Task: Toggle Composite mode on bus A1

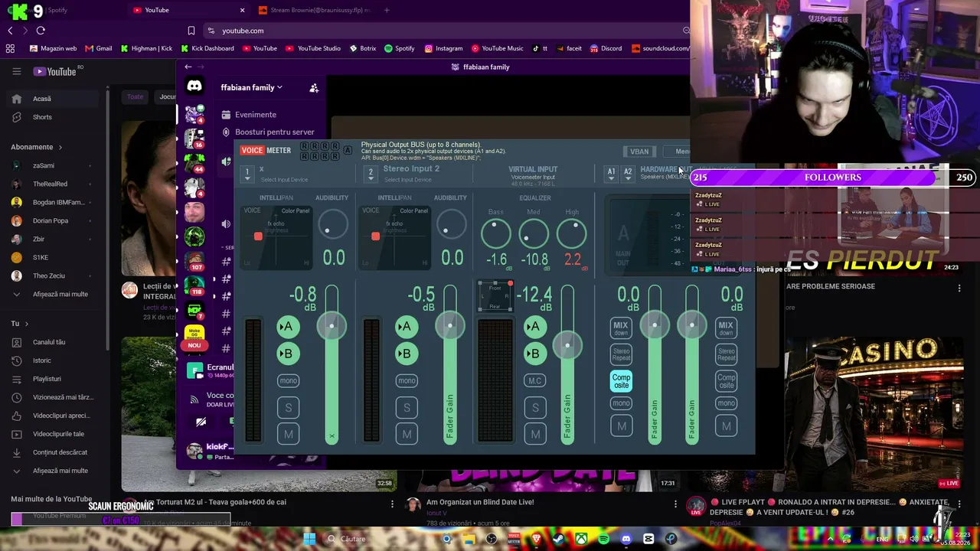Action: (621, 380)
